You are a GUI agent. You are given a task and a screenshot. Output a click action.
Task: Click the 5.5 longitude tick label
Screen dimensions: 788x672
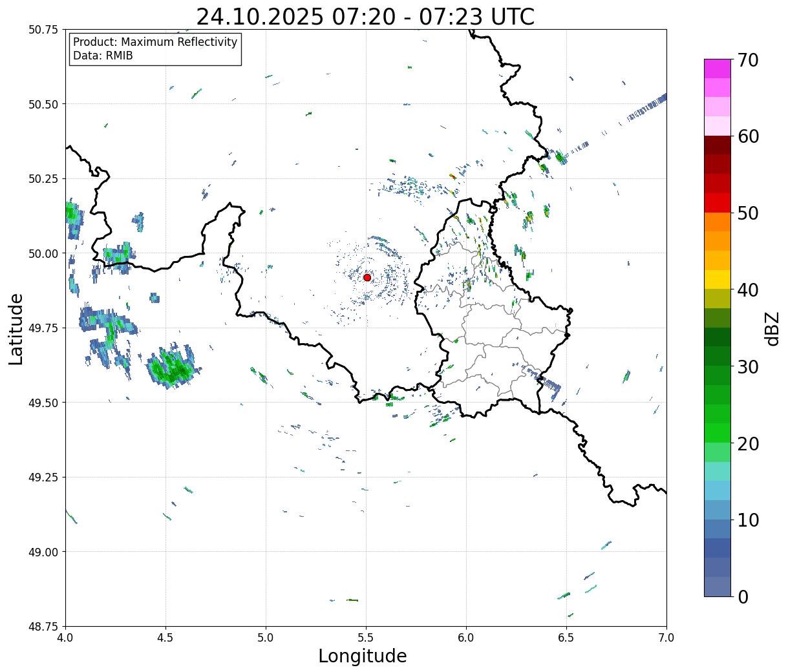(x=366, y=638)
